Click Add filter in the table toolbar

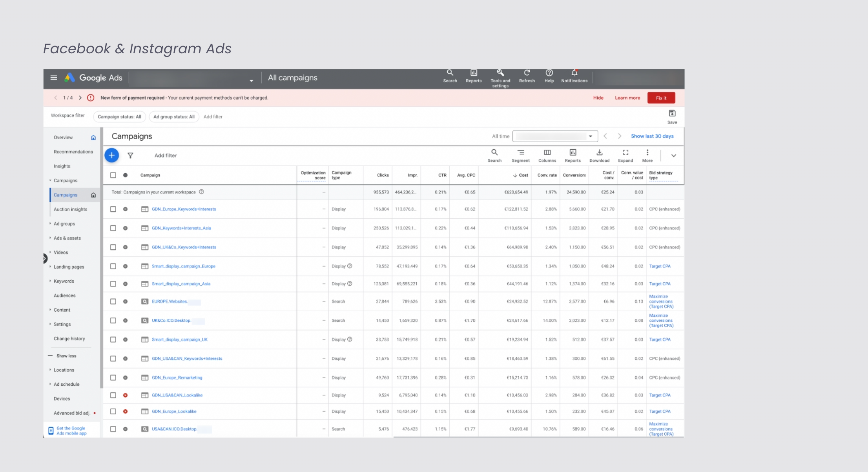[x=166, y=156]
